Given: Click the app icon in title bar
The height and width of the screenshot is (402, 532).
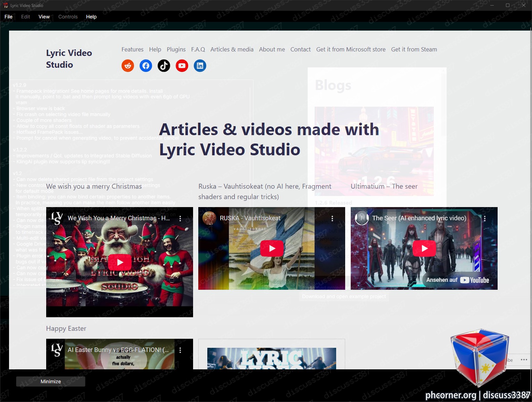Looking at the screenshot, I should (x=6, y=5).
